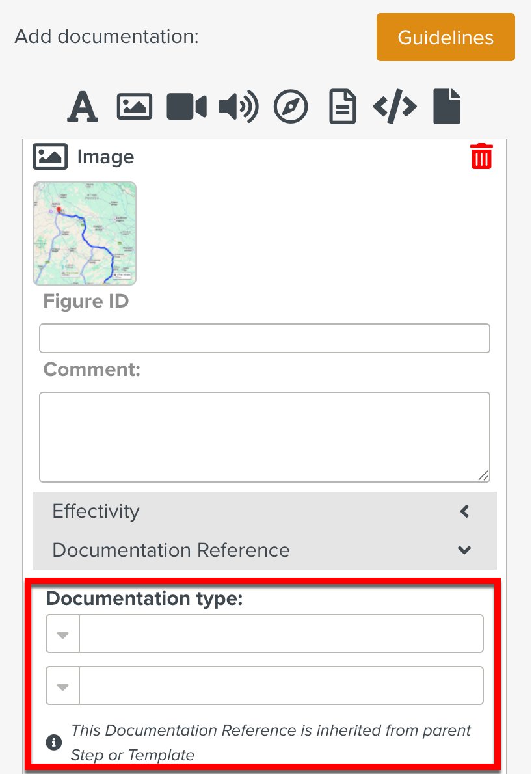Add audio documentation with speaker icon
The width and height of the screenshot is (532, 774).
click(x=238, y=107)
